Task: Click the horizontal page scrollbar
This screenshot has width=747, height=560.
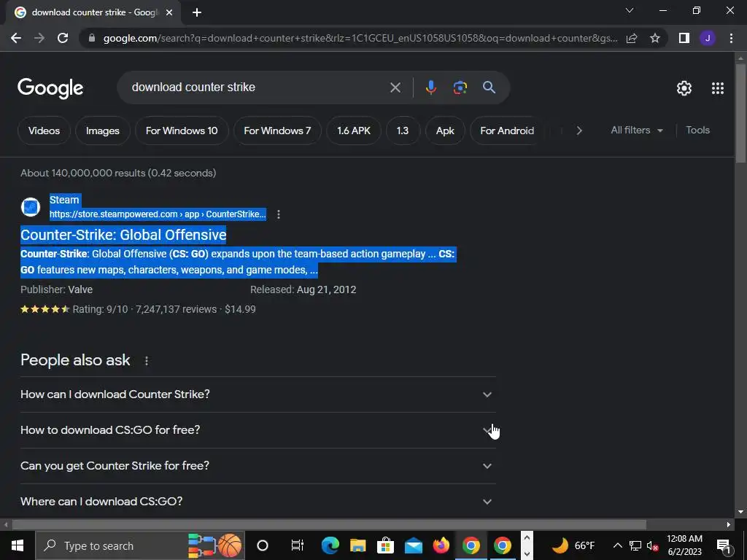Action: (x=329, y=524)
